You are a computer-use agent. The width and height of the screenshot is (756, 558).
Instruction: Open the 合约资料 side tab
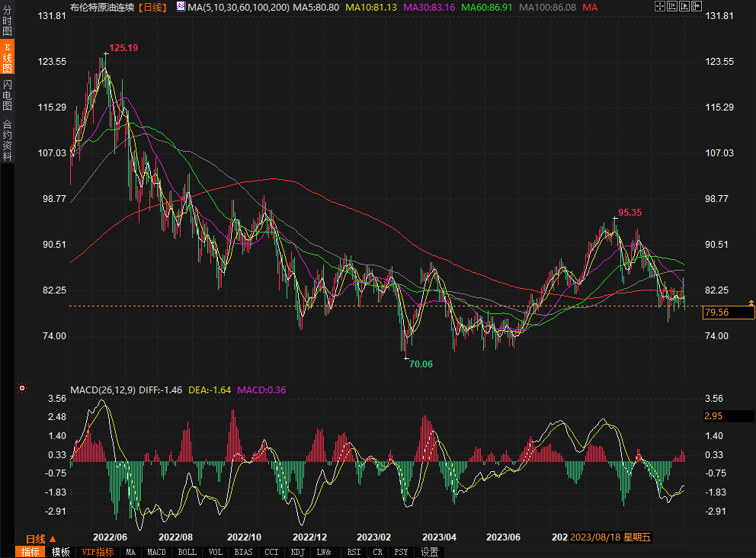click(8, 140)
